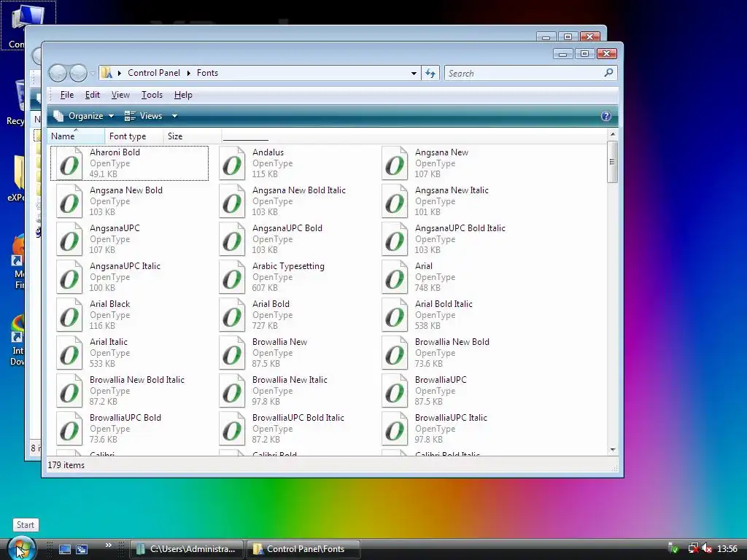The width and height of the screenshot is (747, 560).
Task: Click the scroll up arrow of font list
Action: (613, 135)
